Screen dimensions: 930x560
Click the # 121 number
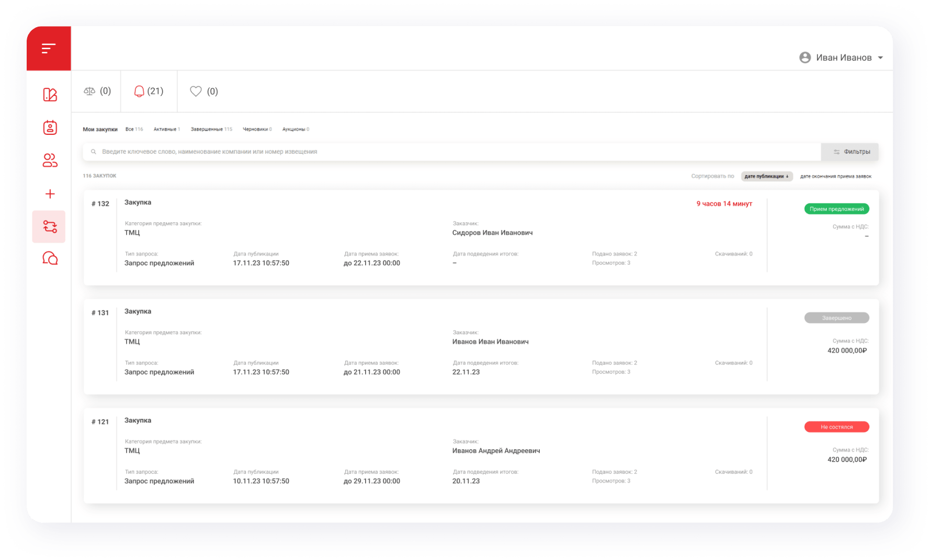[100, 422]
